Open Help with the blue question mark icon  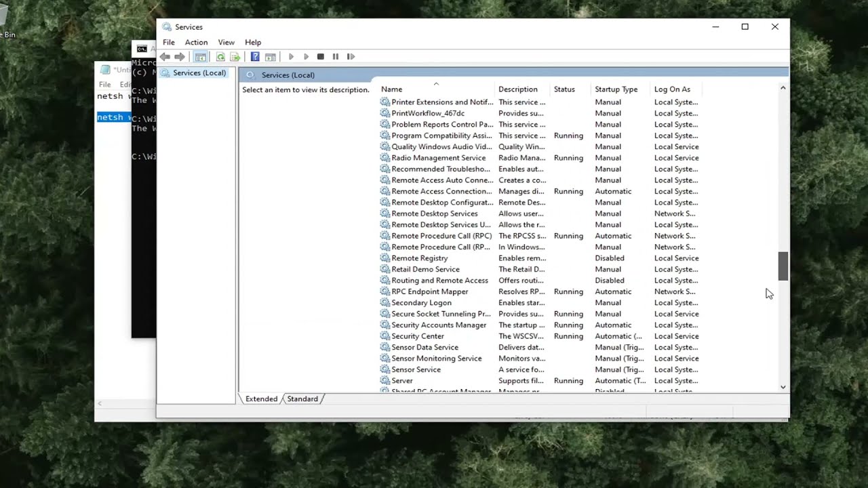pos(255,57)
